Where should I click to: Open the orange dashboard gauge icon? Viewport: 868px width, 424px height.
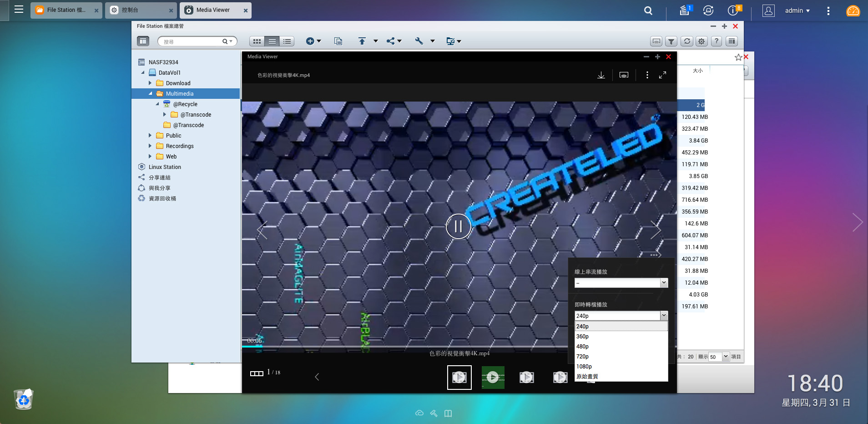[x=853, y=10]
